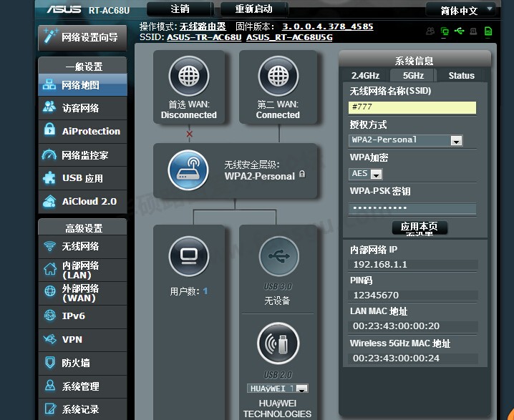Open 无线网络 wireless settings
This screenshot has width=514, height=420.
82,246
